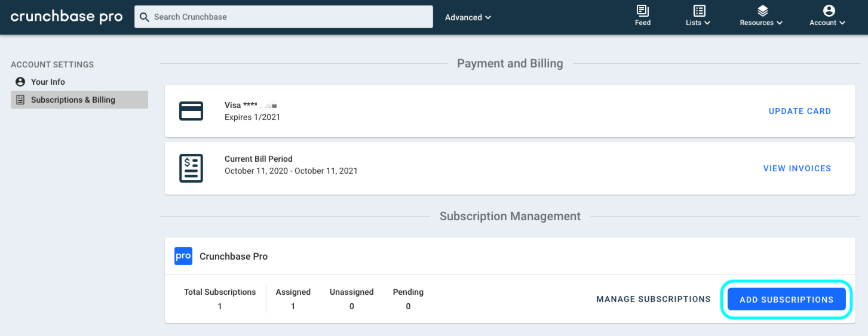Click the search magnifier icon

coord(144,17)
